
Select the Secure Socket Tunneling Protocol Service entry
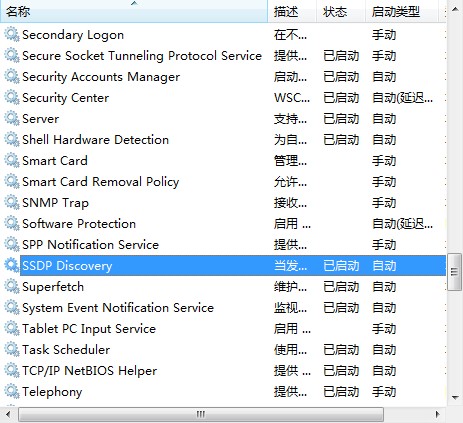[223, 56]
